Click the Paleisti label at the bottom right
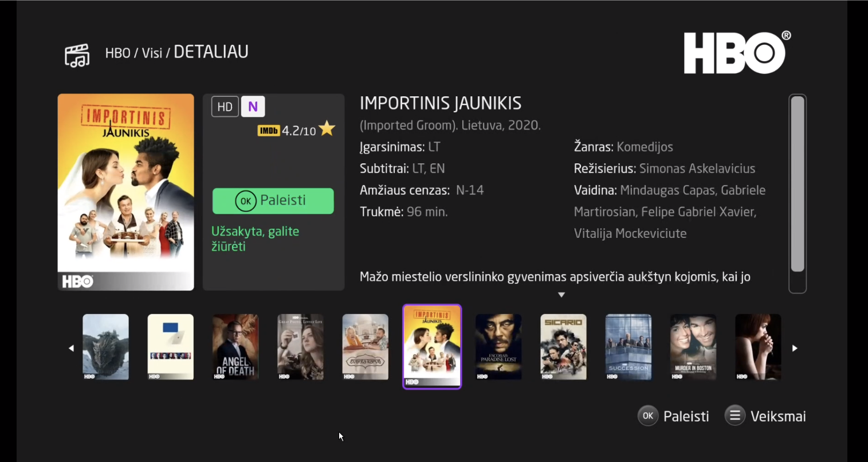 click(x=686, y=417)
